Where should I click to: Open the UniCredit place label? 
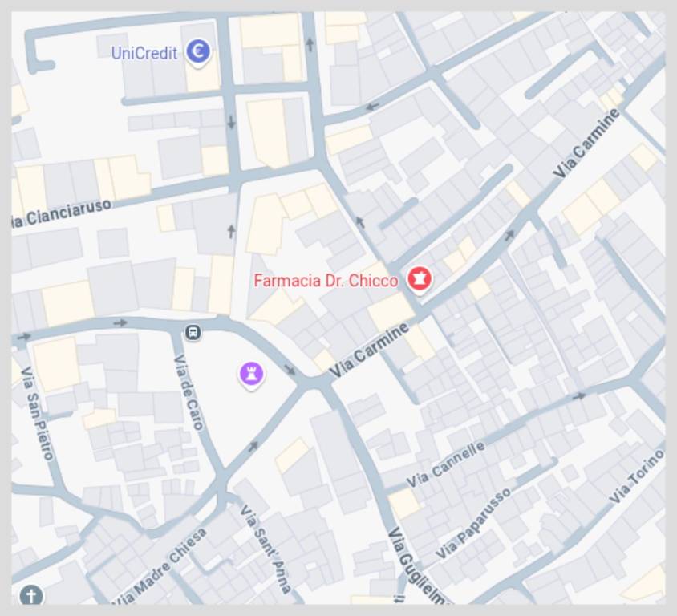(144, 53)
